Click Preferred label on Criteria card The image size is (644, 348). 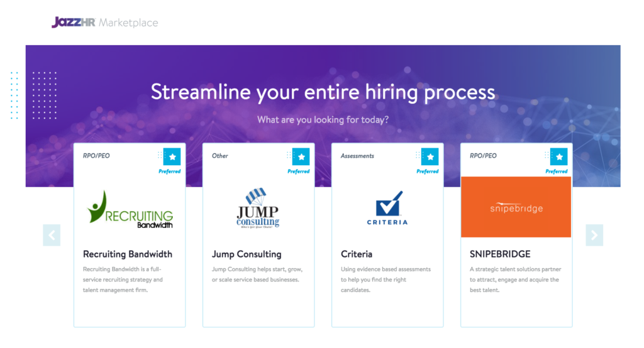click(428, 171)
